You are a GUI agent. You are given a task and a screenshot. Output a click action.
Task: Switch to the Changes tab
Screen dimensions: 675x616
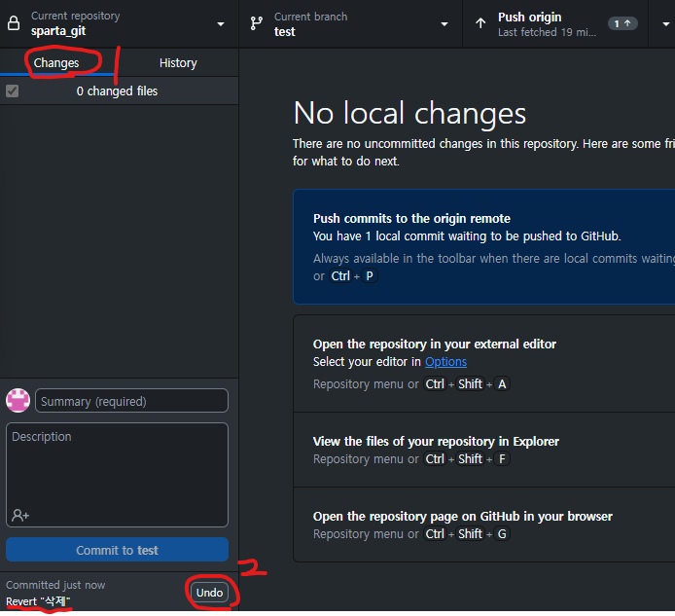[56, 63]
